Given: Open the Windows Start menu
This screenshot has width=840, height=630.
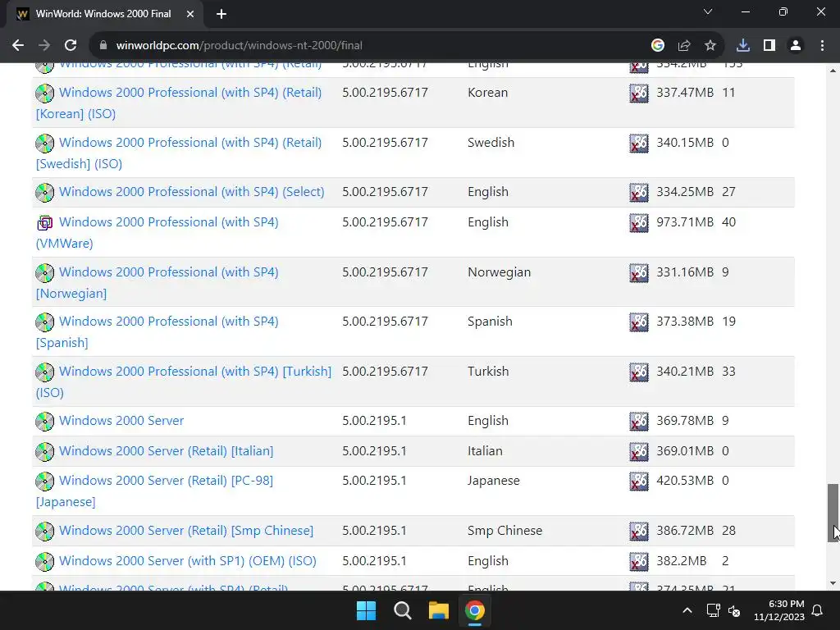Looking at the screenshot, I should tap(367, 610).
